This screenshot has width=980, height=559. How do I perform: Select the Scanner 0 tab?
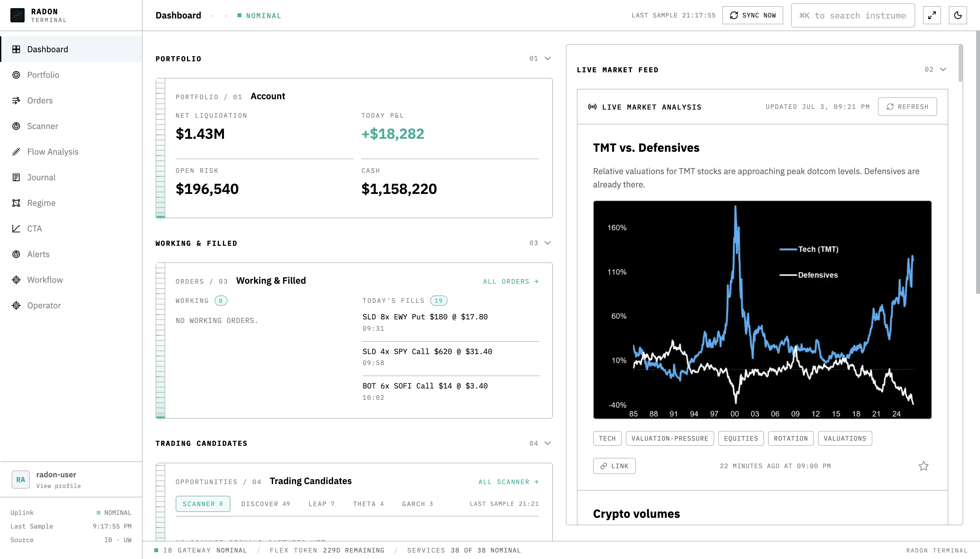click(x=203, y=504)
